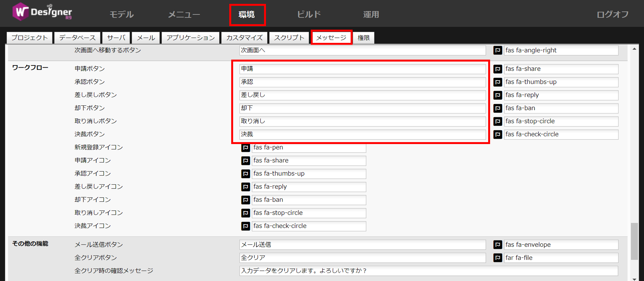
Task: Click the 申請 button label field
Action: click(x=363, y=69)
